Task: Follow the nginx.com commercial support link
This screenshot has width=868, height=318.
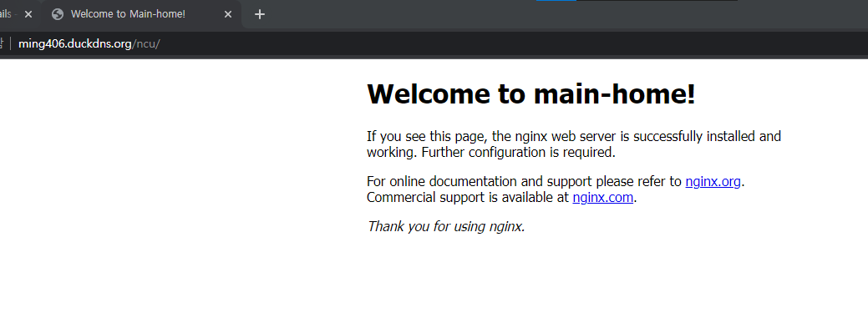Action: coord(603,198)
